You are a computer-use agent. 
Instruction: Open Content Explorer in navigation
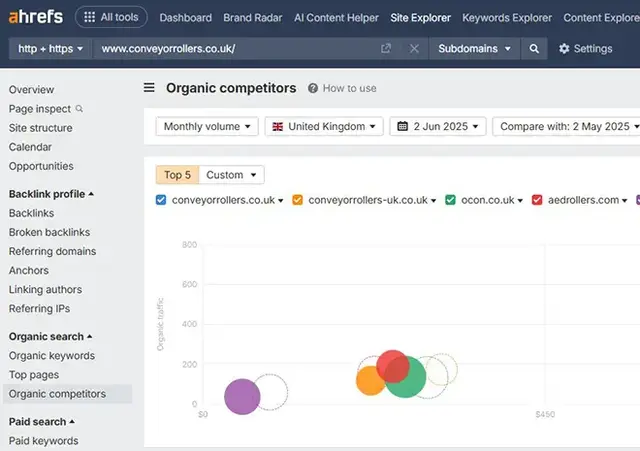pos(602,18)
